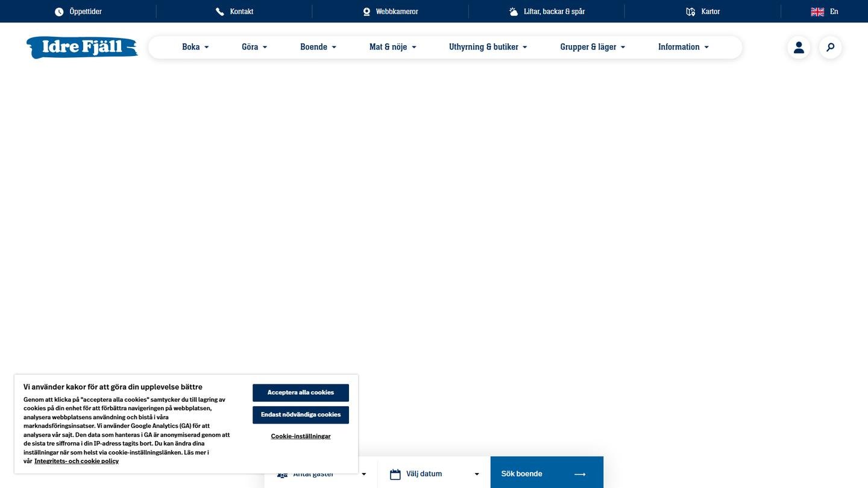Click the search magnifier icon
The width and height of the screenshot is (868, 488).
[x=830, y=47]
